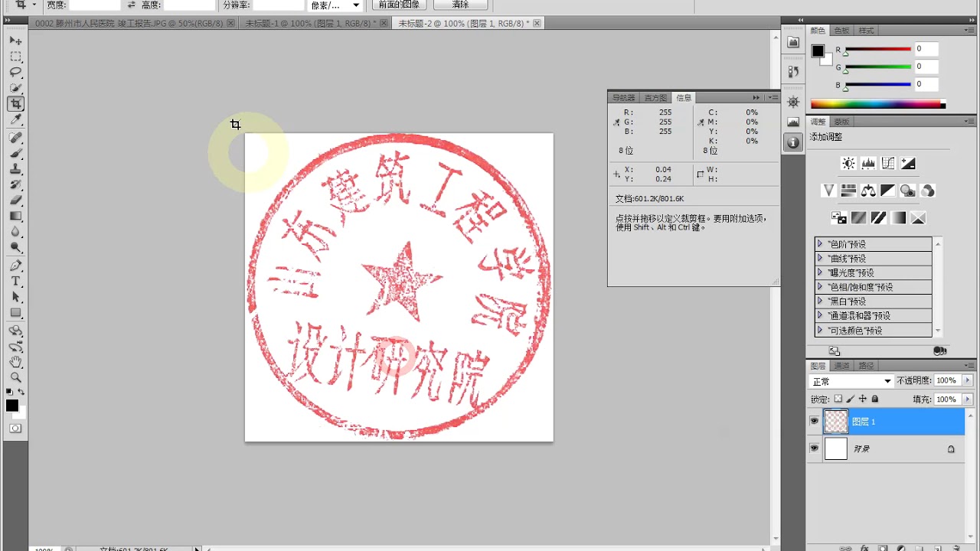Switch to the 样式 tab

866,31
